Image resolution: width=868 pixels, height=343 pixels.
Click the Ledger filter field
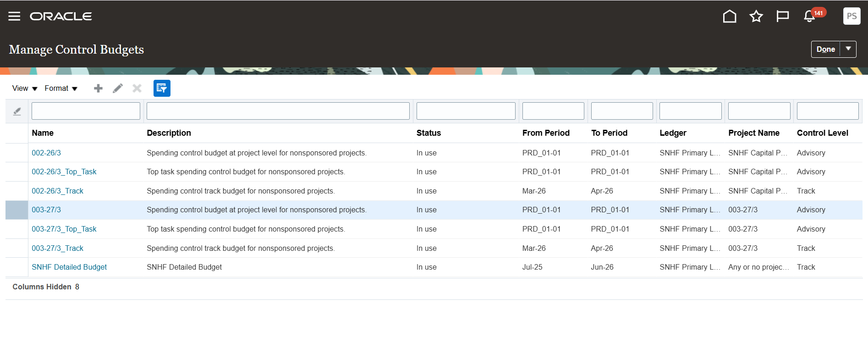(691, 111)
